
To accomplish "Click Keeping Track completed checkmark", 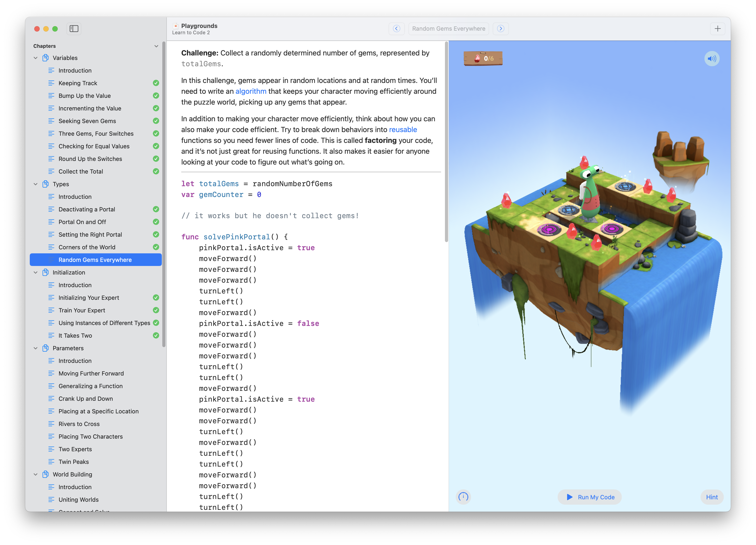I will point(156,83).
